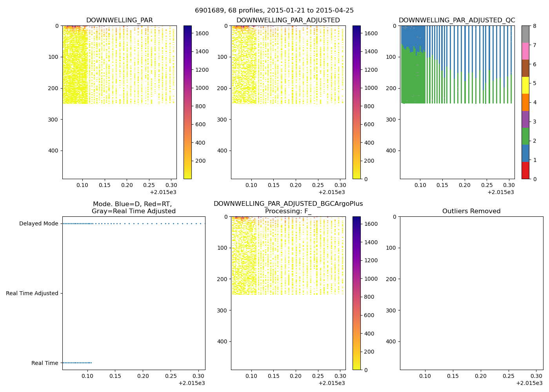
Task: Click the figure title with profile dates
Action: click(x=274, y=11)
